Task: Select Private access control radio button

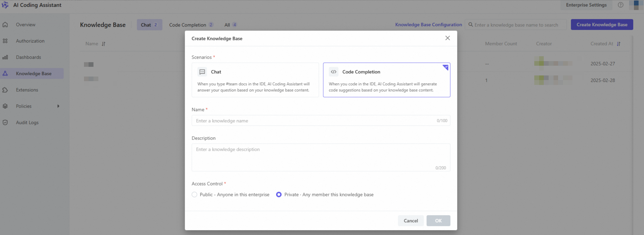Action: point(279,195)
